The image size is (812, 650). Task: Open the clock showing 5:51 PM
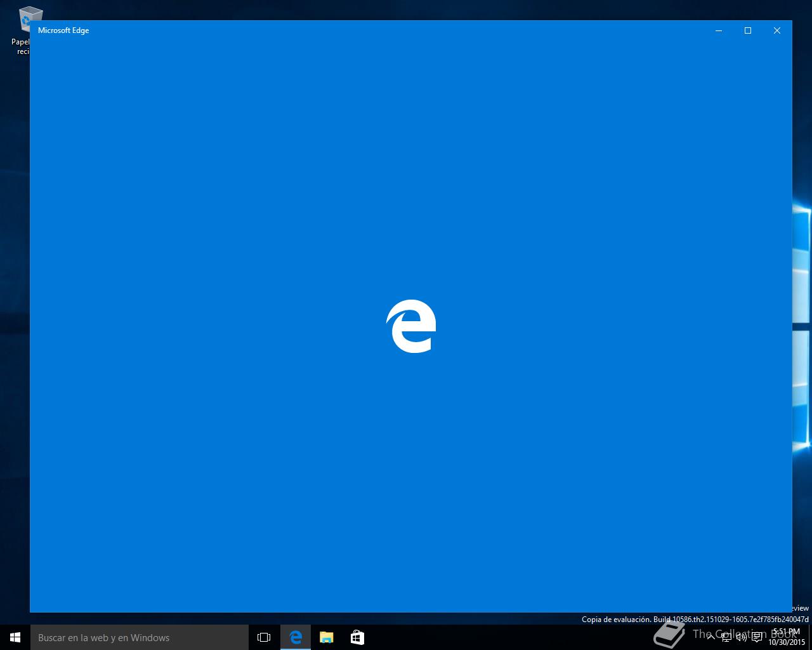787,637
